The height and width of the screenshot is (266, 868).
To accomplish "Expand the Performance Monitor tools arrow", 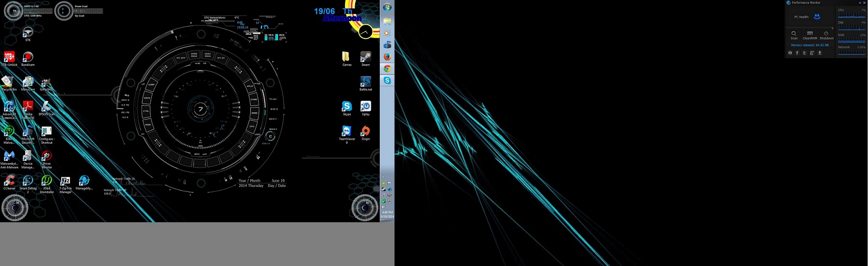I will pos(832,28).
